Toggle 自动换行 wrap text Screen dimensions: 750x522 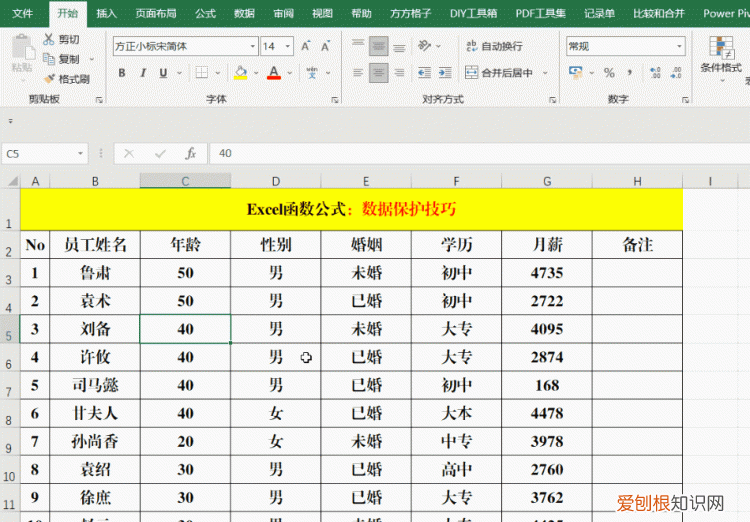click(x=494, y=46)
